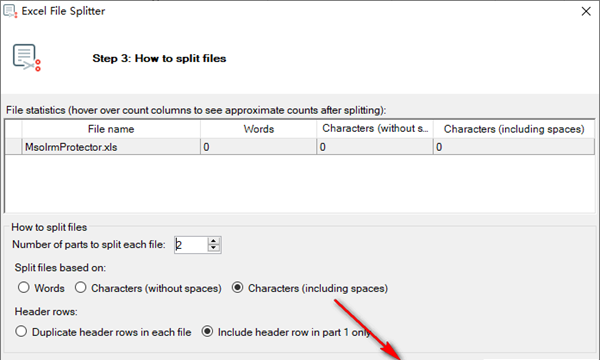Click Characters (without spaces) count cell for MsoIrmProtector.xls
This screenshot has width=600, height=360.
coord(375,147)
